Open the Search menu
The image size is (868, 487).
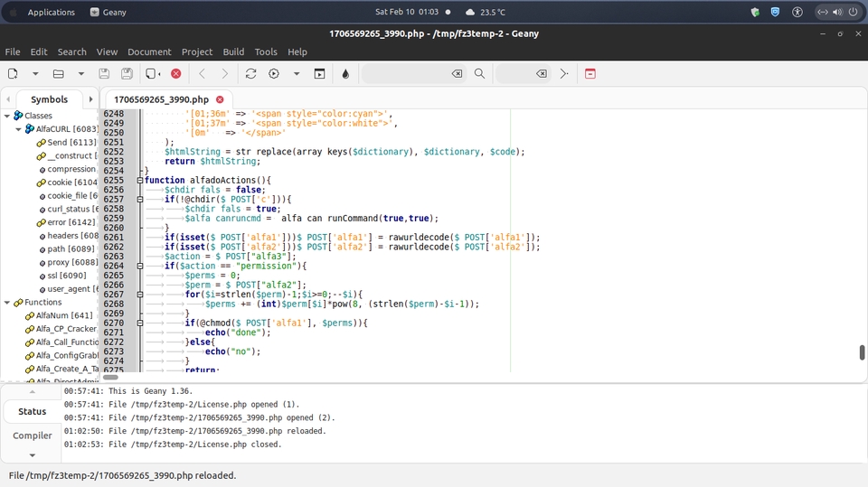tap(72, 52)
